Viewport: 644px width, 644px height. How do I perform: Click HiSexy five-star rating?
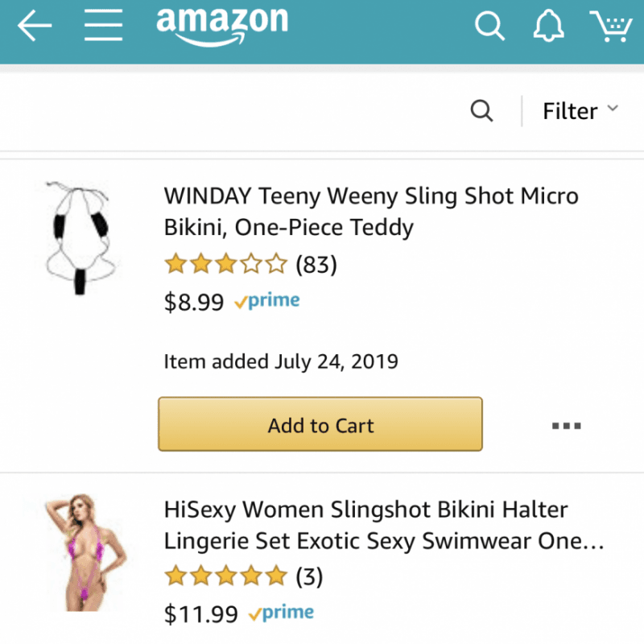225,576
